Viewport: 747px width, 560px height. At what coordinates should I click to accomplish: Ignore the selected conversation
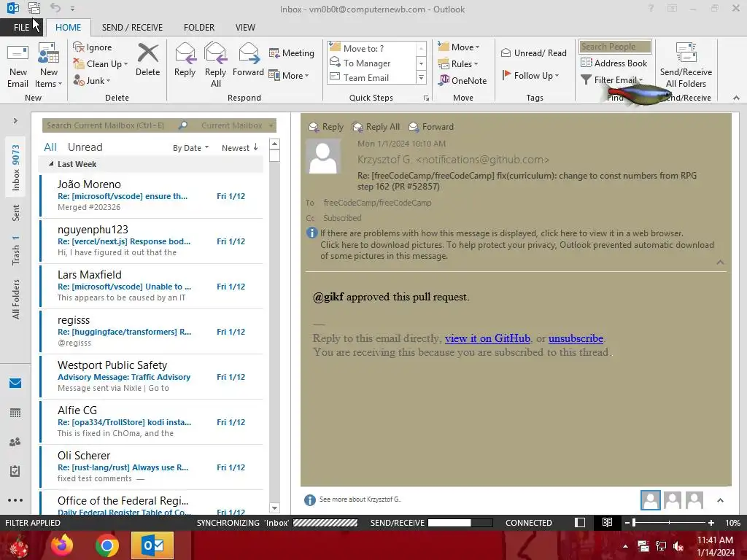[93, 47]
